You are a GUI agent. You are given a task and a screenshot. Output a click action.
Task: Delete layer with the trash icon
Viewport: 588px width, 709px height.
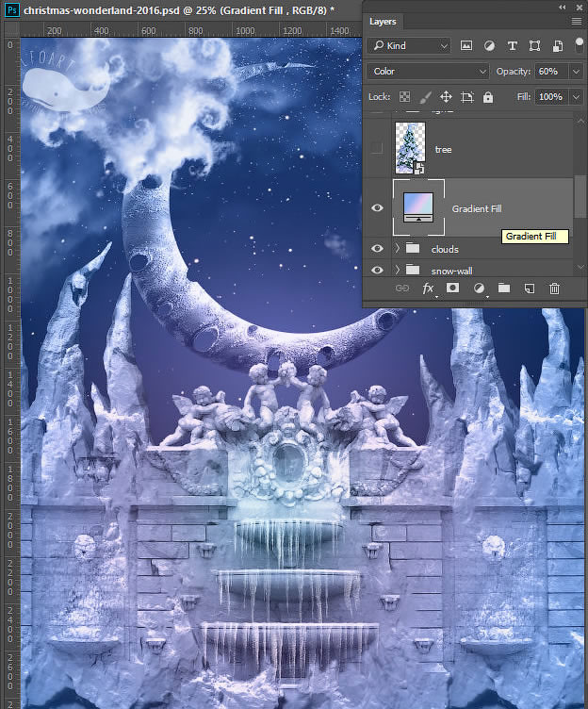pos(555,289)
